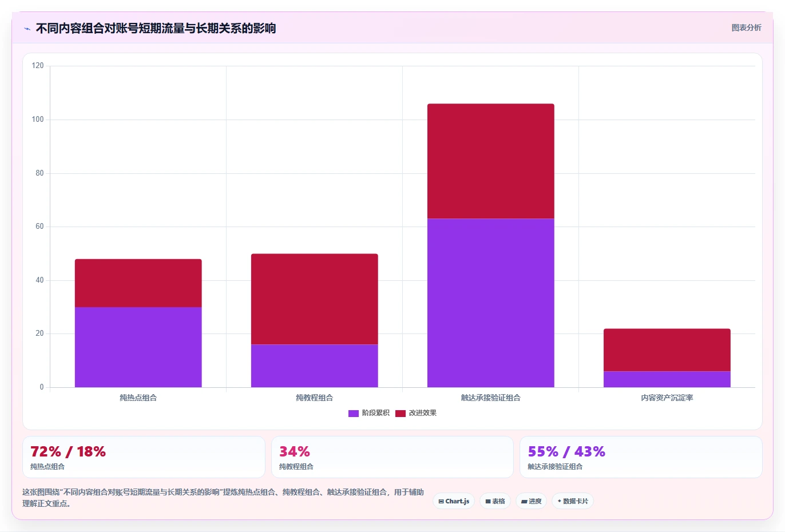The width and height of the screenshot is (785, 532).
Task: Toggle the 改进效果 red legend swatch
Action: pos(401,413)
